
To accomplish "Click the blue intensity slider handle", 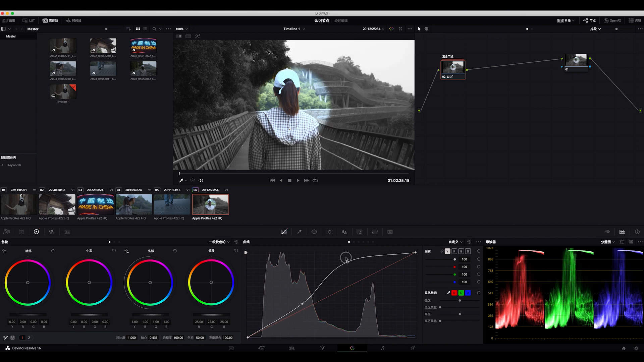I will [454, 282].
